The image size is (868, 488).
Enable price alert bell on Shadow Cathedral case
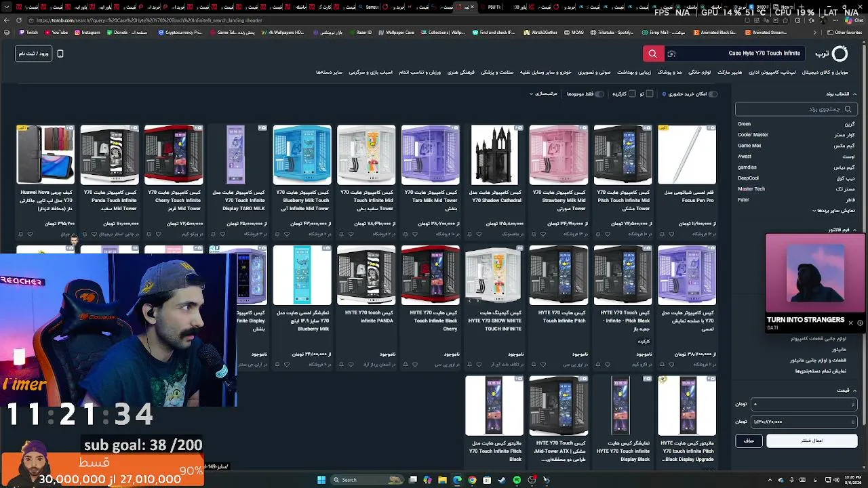[x=469, y=235]
